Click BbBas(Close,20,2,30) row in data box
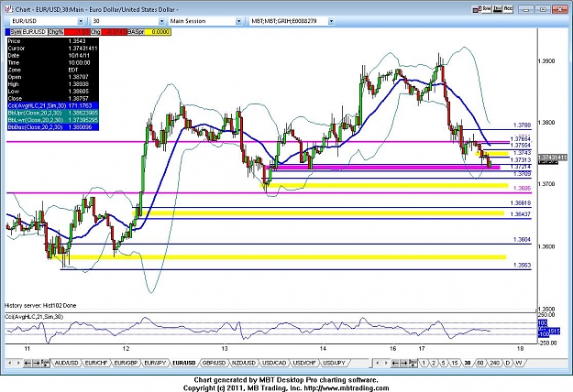The image size is (573, 392). click(x=53, y=127)
